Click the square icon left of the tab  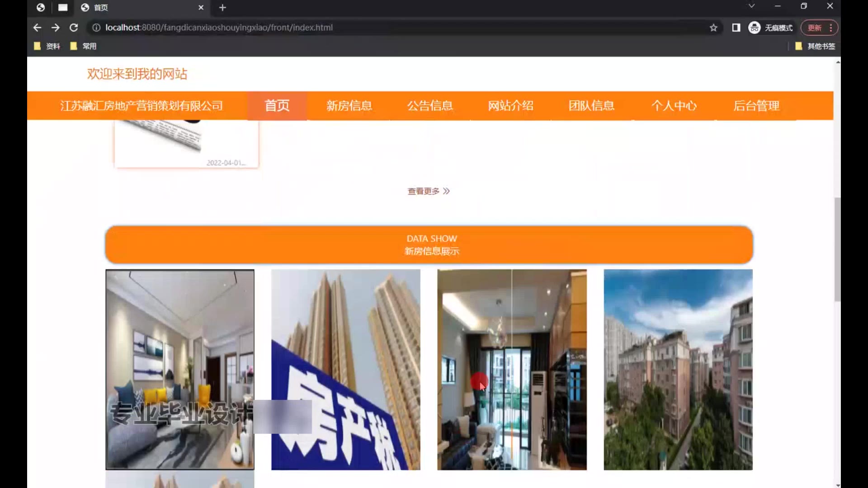(63, 8)
